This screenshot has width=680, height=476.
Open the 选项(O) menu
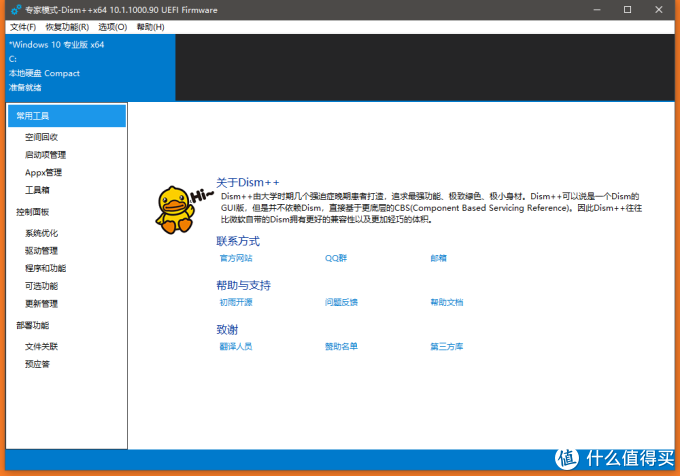(x=113, y=27)
